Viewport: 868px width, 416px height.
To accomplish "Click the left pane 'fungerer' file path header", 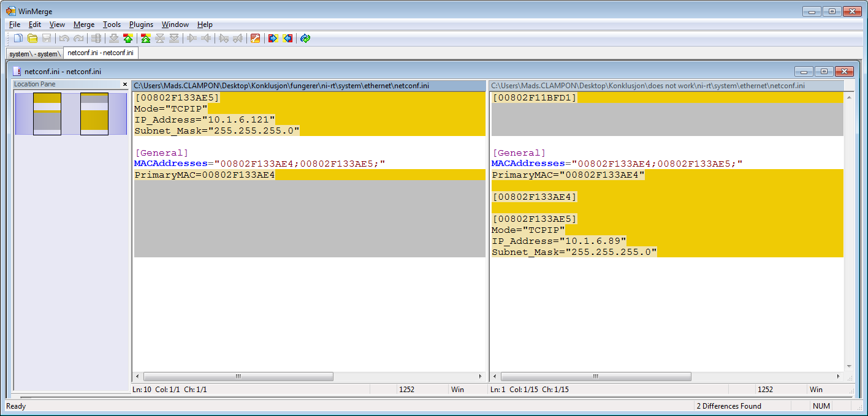I will coord(310,86).
